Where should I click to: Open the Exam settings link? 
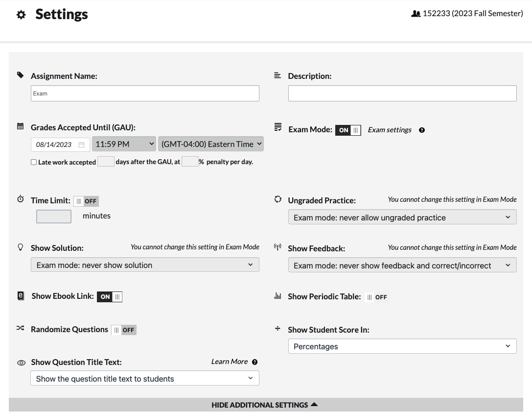[x=390, y=130]
